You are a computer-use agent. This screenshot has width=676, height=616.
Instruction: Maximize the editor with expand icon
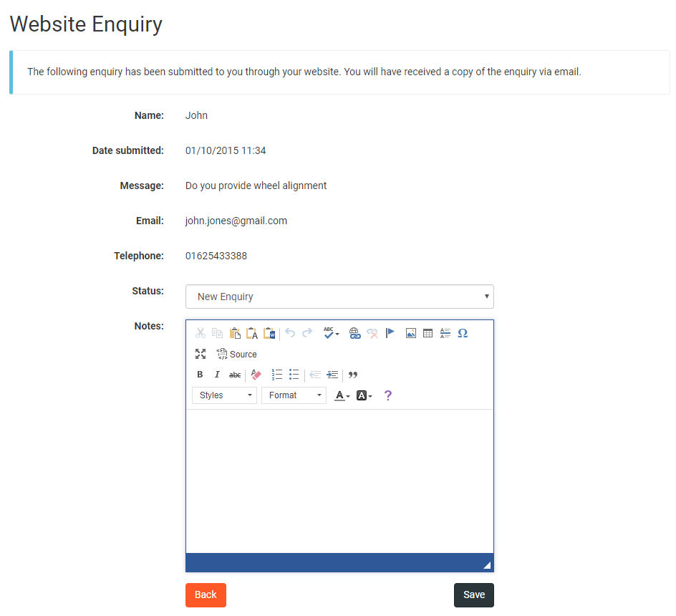[x=201, y=354]
